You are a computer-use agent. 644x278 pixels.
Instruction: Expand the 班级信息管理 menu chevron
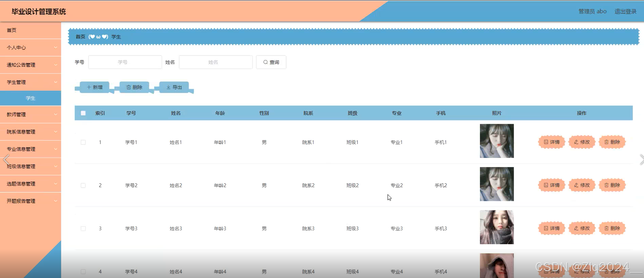point(55,166)
